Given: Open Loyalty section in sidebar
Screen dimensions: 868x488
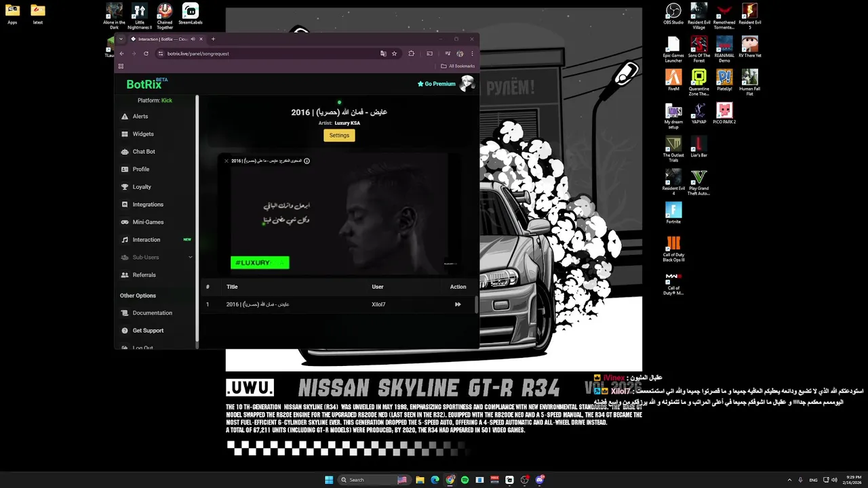Looking at the screenshot, I should point(142,187).
